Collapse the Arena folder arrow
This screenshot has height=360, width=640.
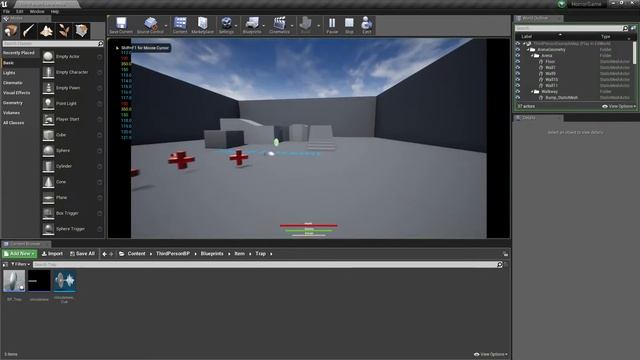[x=532, y=56]
